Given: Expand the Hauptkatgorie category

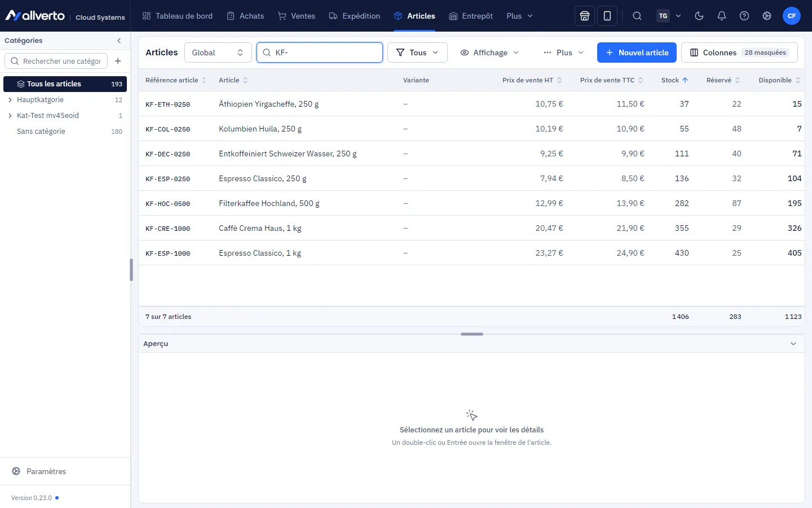Looking at the screenshot, I should coord(10,100).
